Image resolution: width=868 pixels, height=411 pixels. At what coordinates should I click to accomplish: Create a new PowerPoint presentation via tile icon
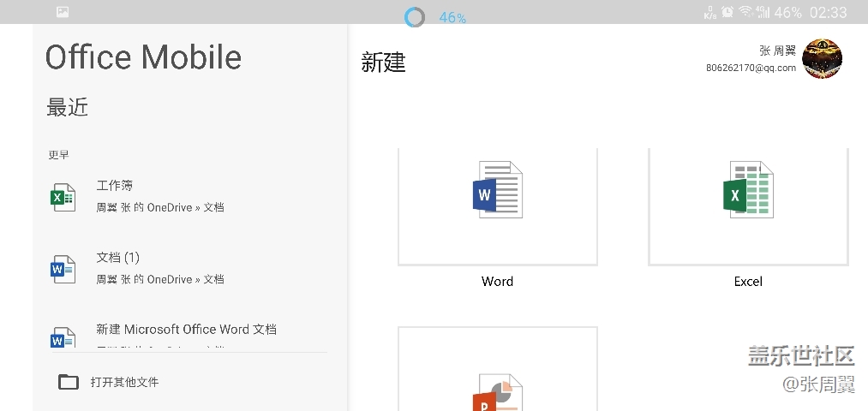(498, 392)
